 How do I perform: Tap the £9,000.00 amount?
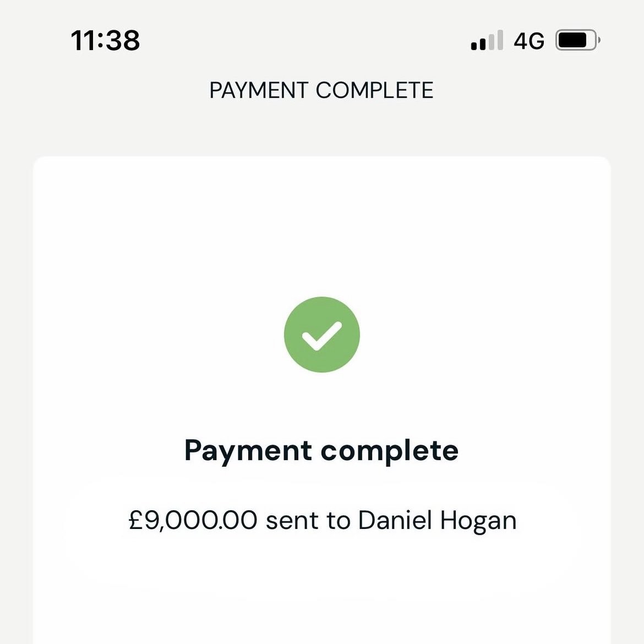coord(193,520)
